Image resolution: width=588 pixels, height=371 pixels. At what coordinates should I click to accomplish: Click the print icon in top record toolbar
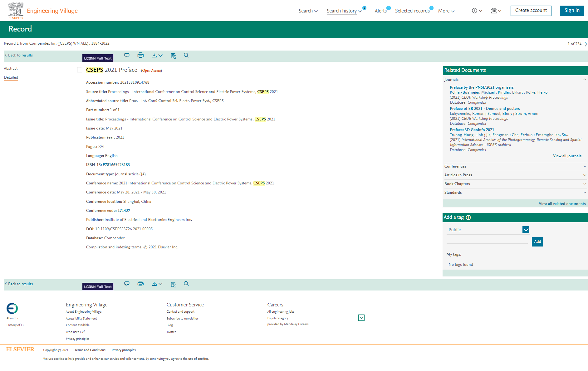[140, 55]
